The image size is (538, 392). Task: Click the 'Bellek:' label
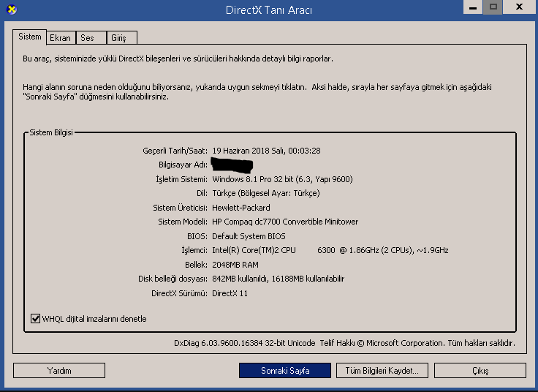[196, 265]
